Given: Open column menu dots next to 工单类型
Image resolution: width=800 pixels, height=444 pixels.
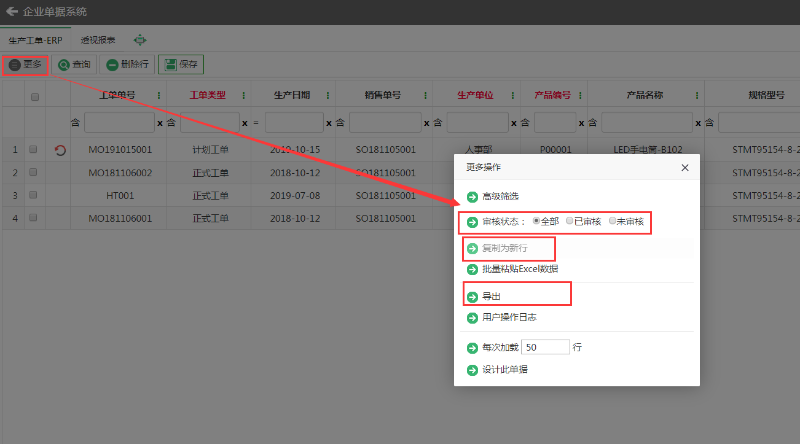Looking at the screenshot, I should pyautogui.click(x=243, y=95).
